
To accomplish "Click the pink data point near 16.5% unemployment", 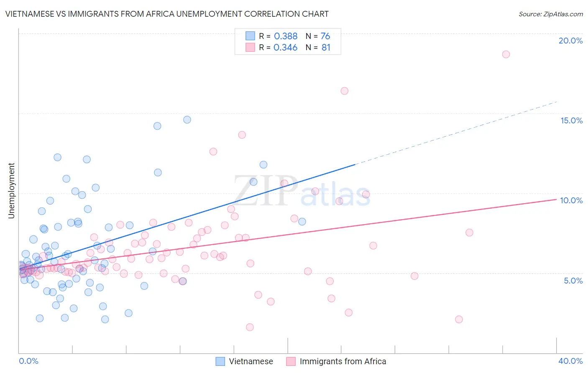I will [344, 91].
